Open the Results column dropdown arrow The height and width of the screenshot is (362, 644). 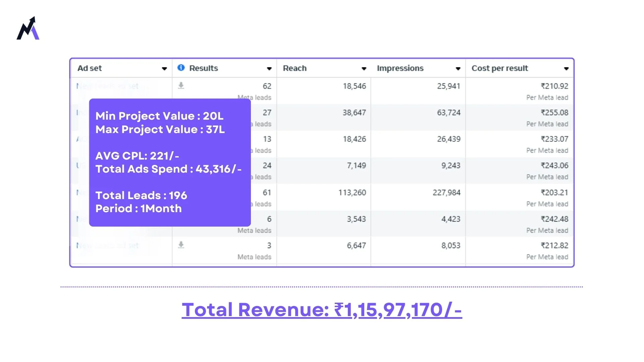[x=269, y=69]
